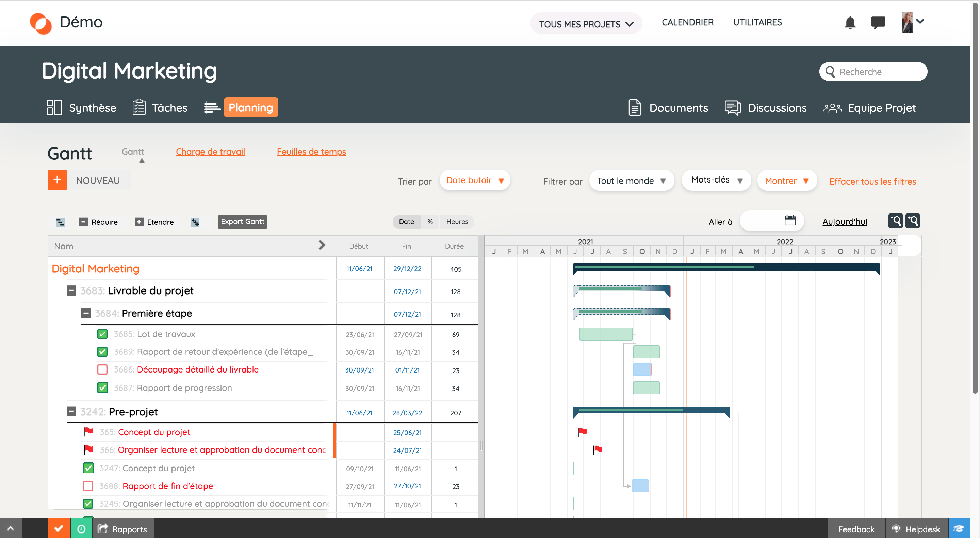Open the notifications bell icon
Screen dimensions: 980x538
[851, 23]
